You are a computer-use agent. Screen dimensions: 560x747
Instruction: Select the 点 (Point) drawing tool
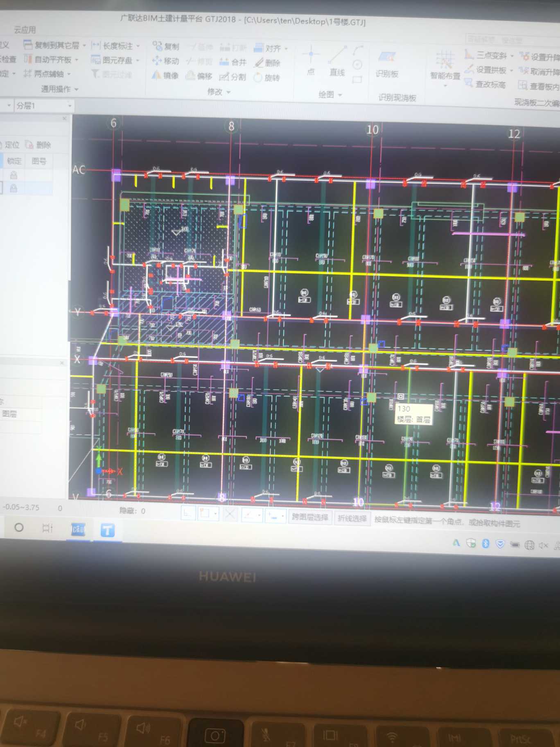[x=311, y=61]
